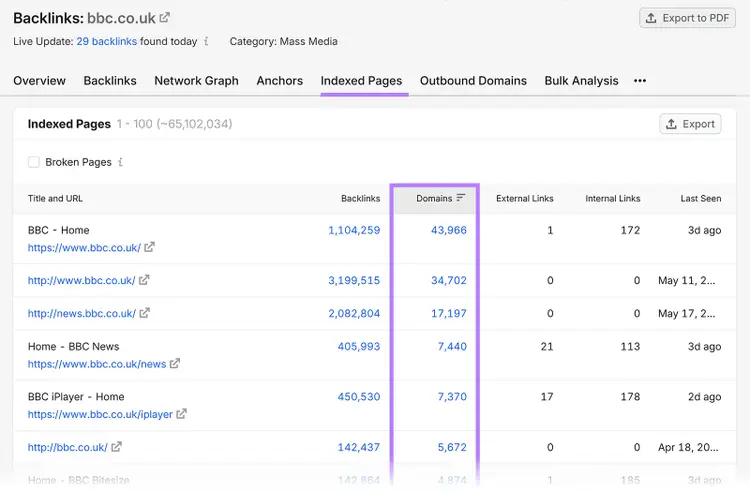Screen dimensions: 750x491
Task: Open external icon for http://www.bbc.co.uk/
Action: pyautogui.click(x=144, y=280)
